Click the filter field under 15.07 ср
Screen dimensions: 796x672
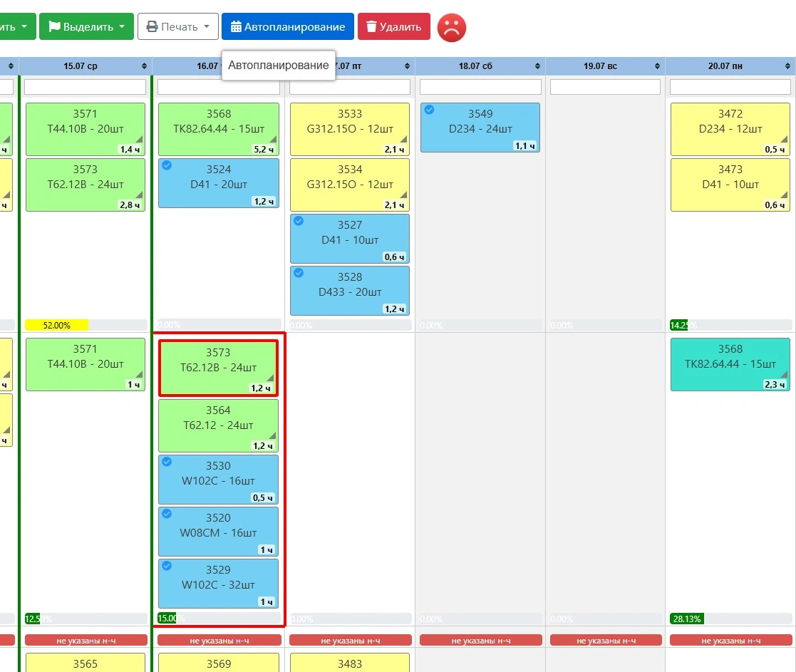(86, 87)
